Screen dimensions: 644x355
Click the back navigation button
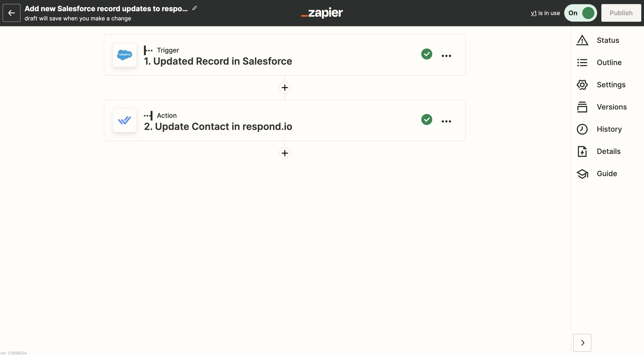(x=11, y=13)
